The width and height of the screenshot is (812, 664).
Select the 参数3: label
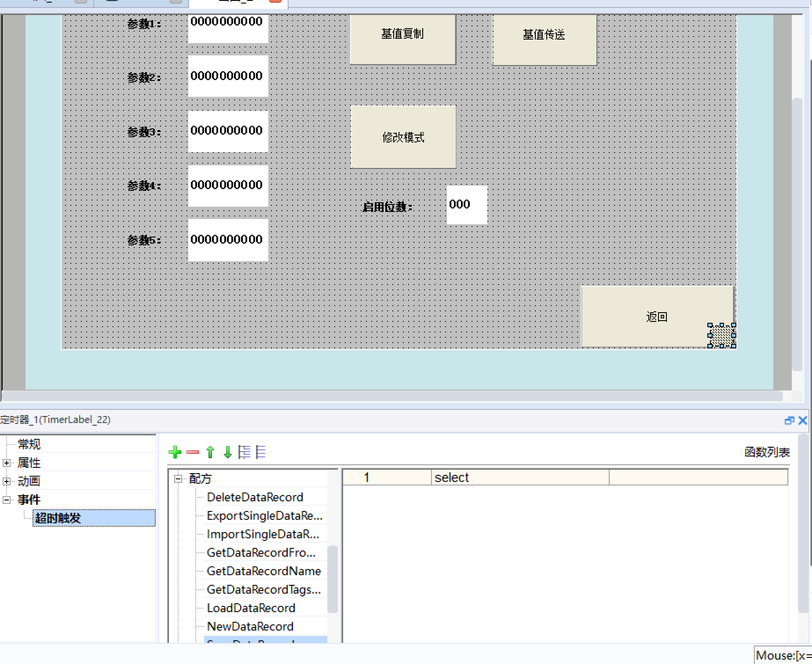(x=144, y=132)
